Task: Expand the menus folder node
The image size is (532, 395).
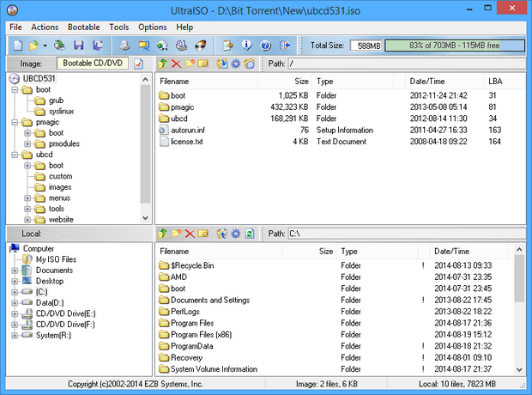Action: [27, 198]
